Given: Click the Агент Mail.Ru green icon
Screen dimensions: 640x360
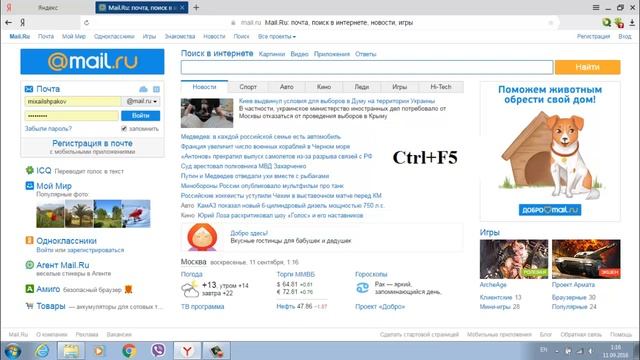Looking at the screenshot, I should coord(29,265).
